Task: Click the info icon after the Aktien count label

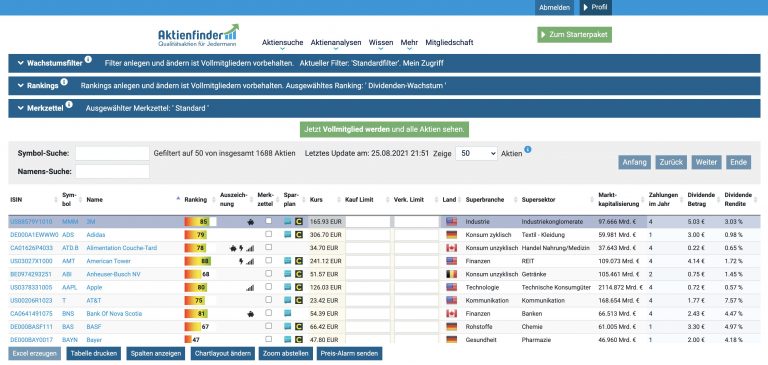Action: [528, 149]
